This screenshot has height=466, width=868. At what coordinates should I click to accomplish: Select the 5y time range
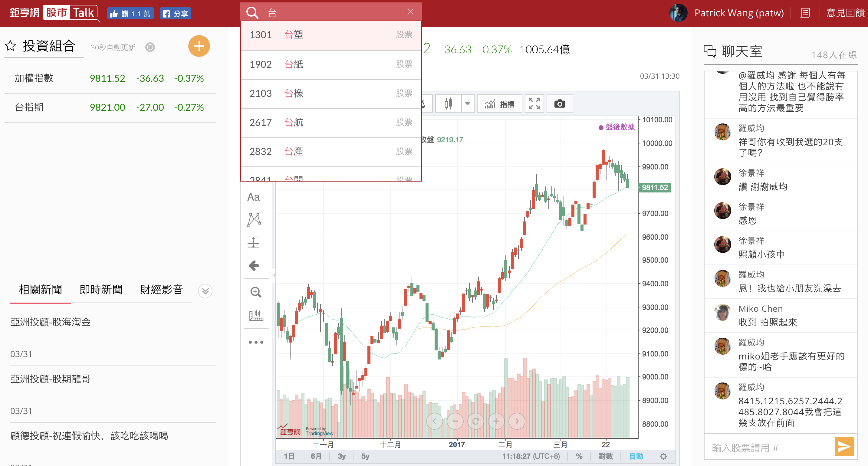click(365, 456)
